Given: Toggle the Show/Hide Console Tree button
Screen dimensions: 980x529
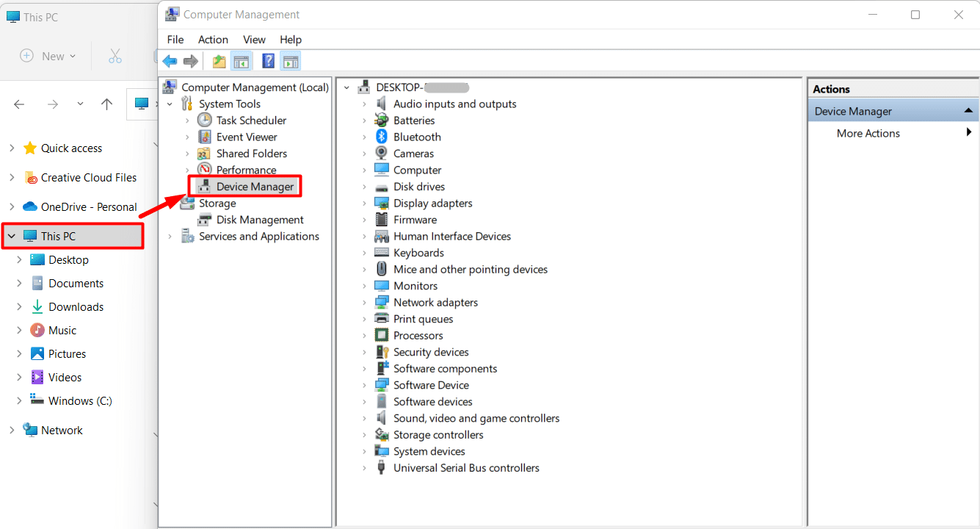Looking at the screenshot, I should tap(241, 61).
